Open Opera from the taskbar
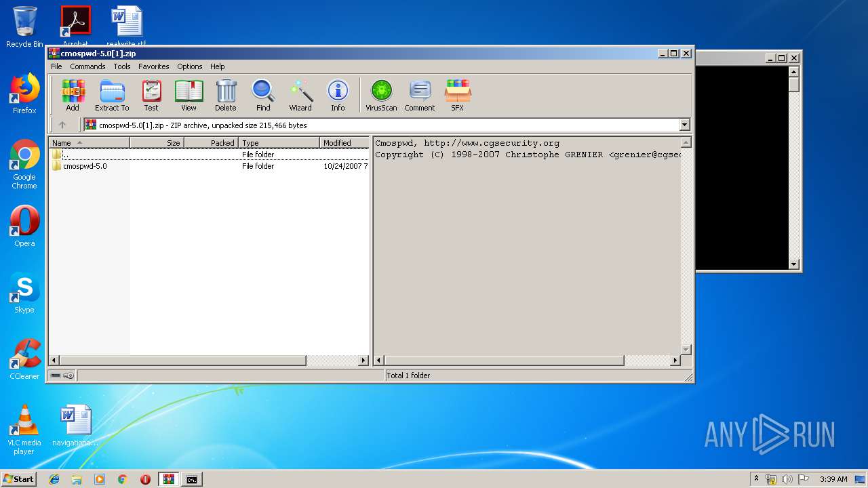The image size is (868, 488). 145,479
